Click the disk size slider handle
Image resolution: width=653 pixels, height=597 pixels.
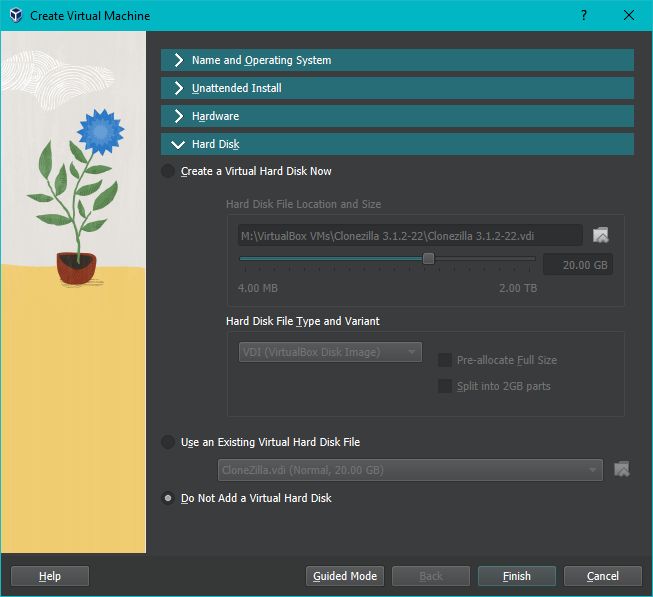428,259
